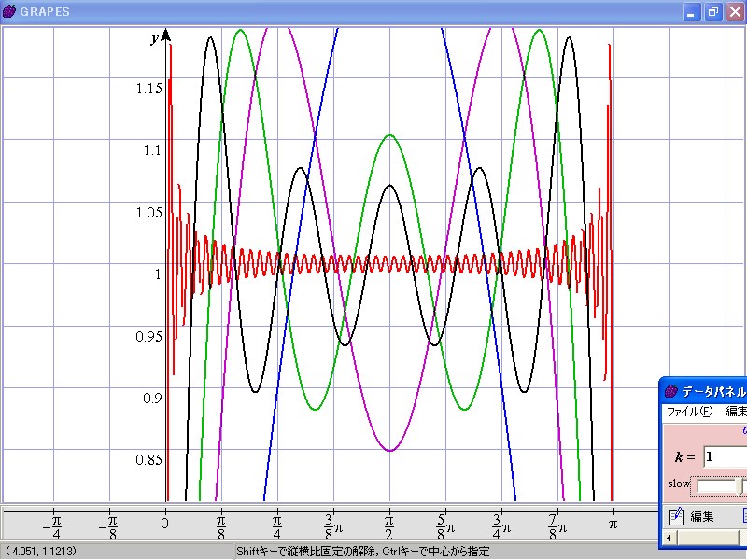Restore down the GRAPES window
This screenshot has height=560, width=747.
[713, 12]
